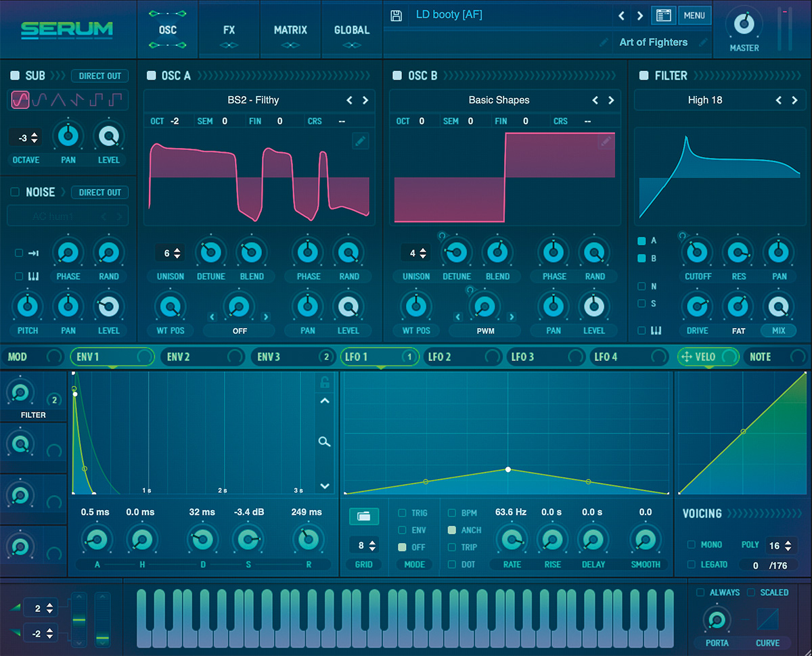The image size is (812, 656).
Task: Click the envelope zoom magnifier icon
Action: pyautogui.click(x=325, y=442)
